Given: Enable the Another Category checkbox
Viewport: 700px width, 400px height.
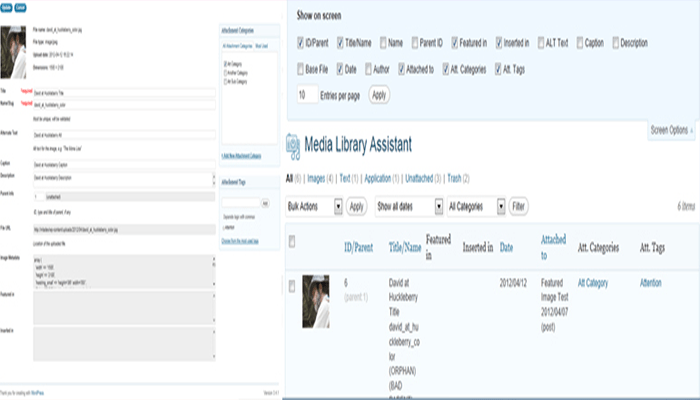Looking at the screenshot, I should pyautogui.click(x=225, y=73).
